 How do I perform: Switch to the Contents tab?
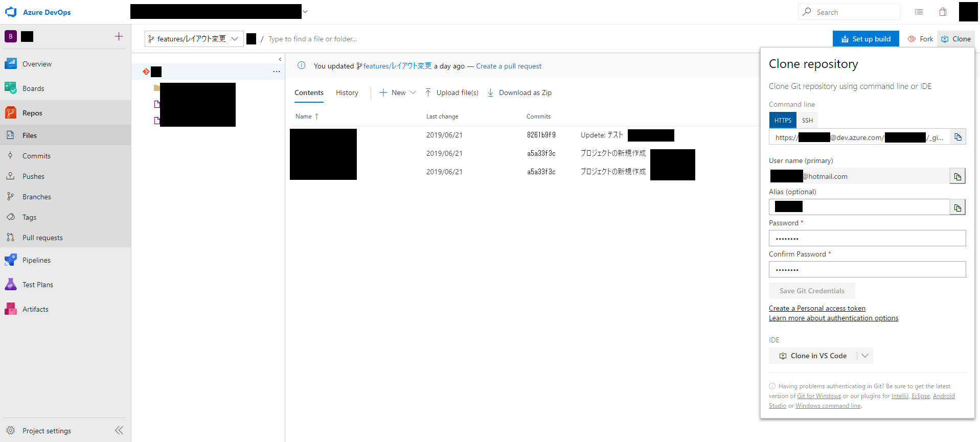click(x=309, y=92)
